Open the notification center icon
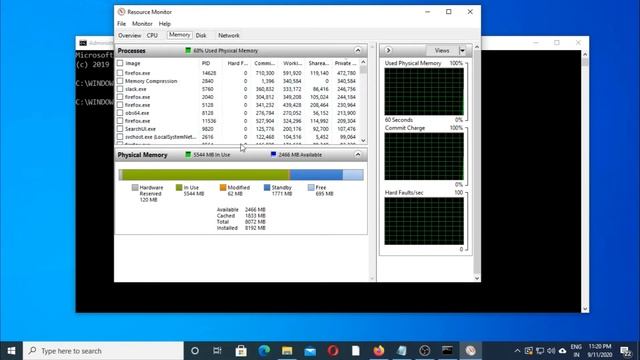 click(626, 351)
